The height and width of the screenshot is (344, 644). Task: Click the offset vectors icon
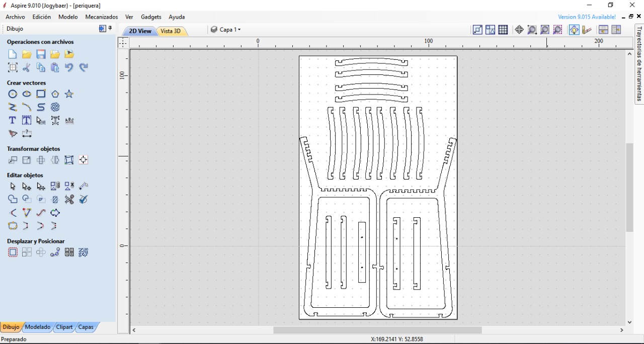[13, 252]
